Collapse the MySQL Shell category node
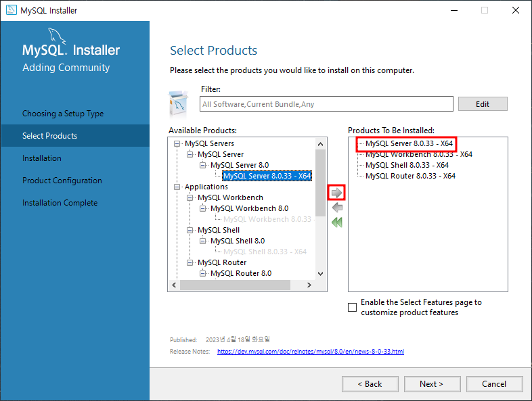Image resolution: width=532 pixels, height=401 pixels. [x=190, y=230]
